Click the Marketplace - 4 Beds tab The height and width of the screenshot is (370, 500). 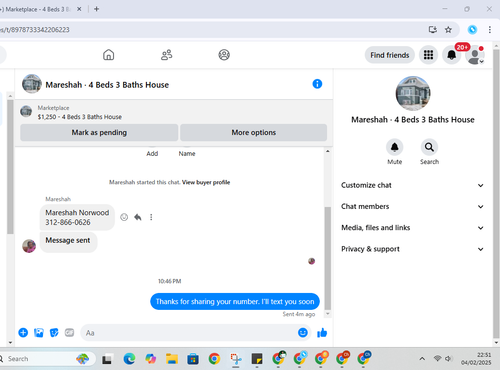click(37, 9)
